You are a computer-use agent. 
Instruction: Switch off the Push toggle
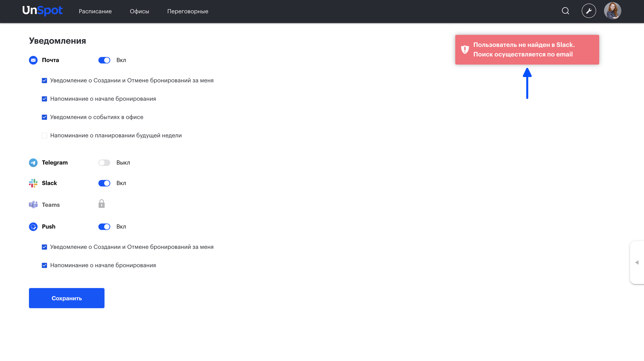[104, 227]
